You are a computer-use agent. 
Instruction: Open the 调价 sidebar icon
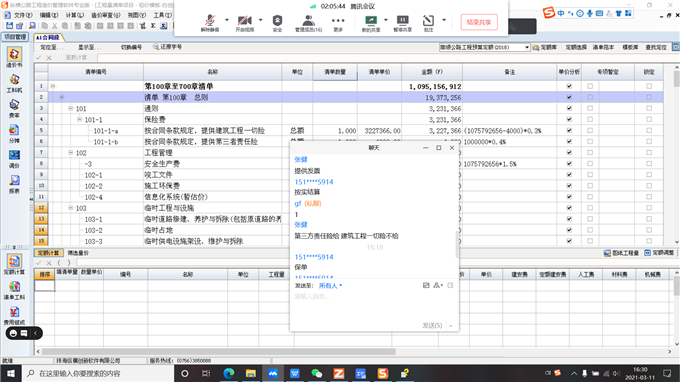click(14, 158)
